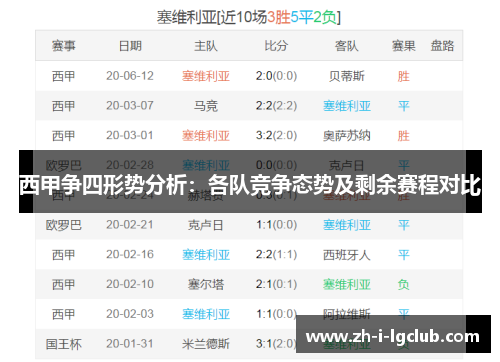The image size is (500, 362).
Task: Select the score 1:1(0:0) in the 20-02-21 row
Action: click(x=276, y=225)
